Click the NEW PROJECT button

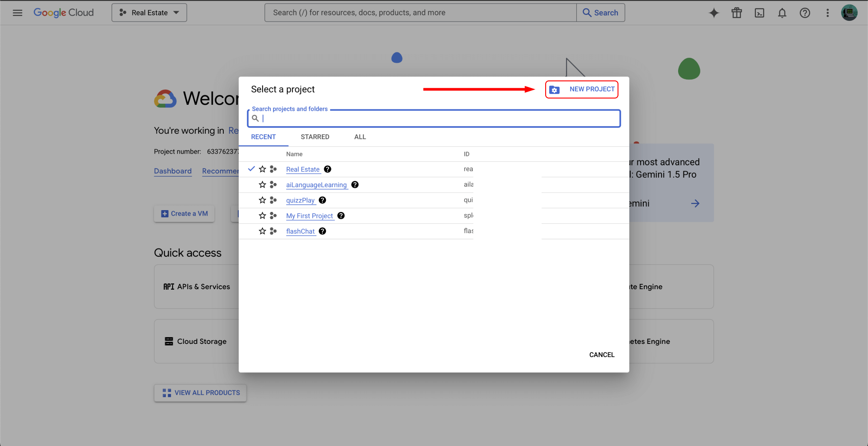582,89
